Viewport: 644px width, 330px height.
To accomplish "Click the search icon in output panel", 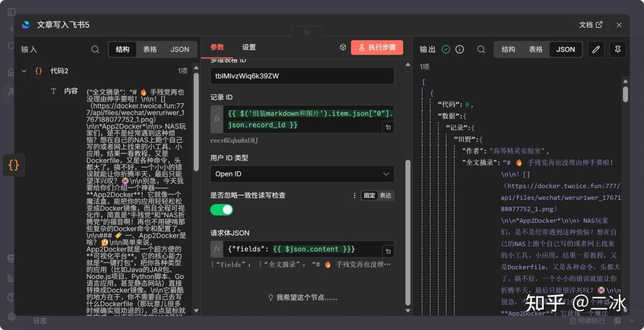I will [481, 49].
